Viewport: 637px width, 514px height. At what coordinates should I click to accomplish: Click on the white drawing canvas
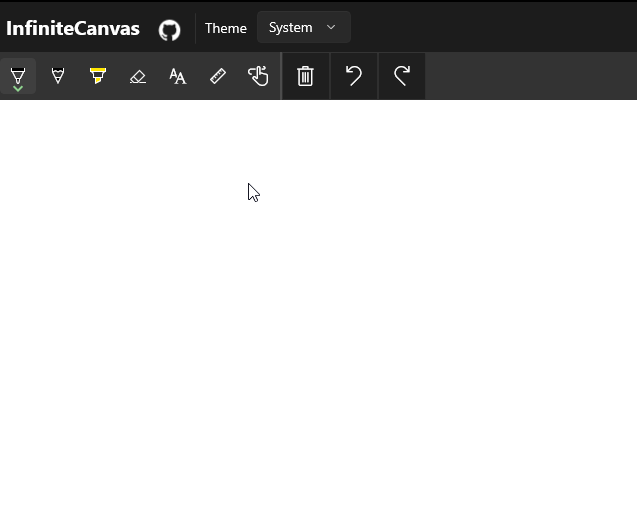pos(318,307)
